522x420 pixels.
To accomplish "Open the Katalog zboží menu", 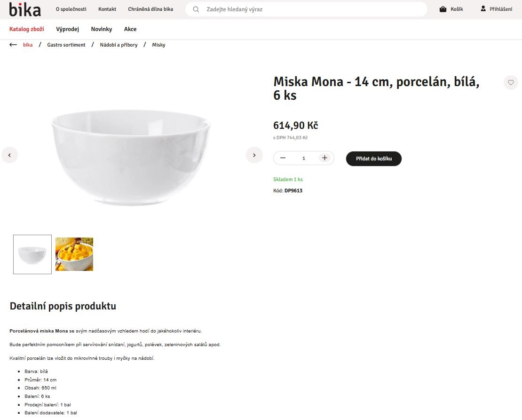I will [27, 29].
